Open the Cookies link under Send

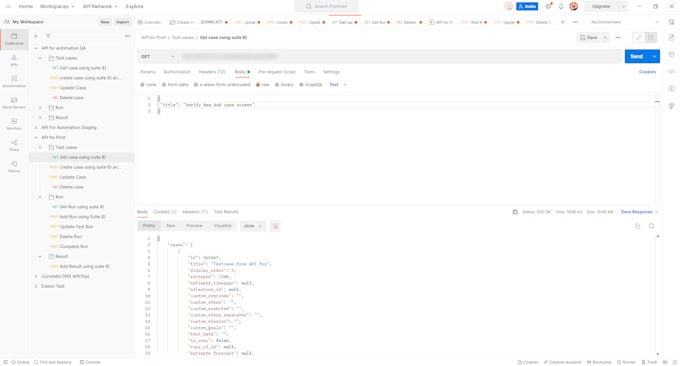click(647, 72)
